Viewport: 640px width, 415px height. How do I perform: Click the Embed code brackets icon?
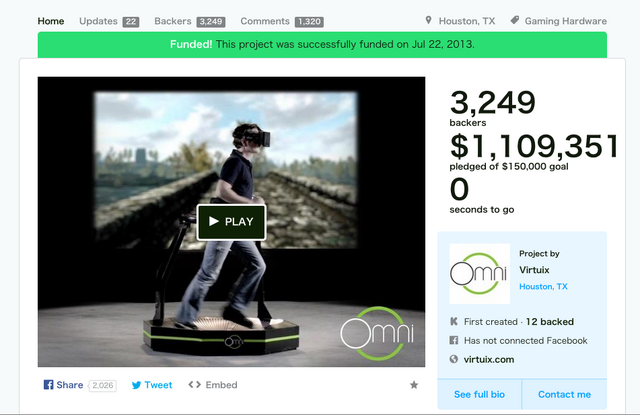point(195,384)
